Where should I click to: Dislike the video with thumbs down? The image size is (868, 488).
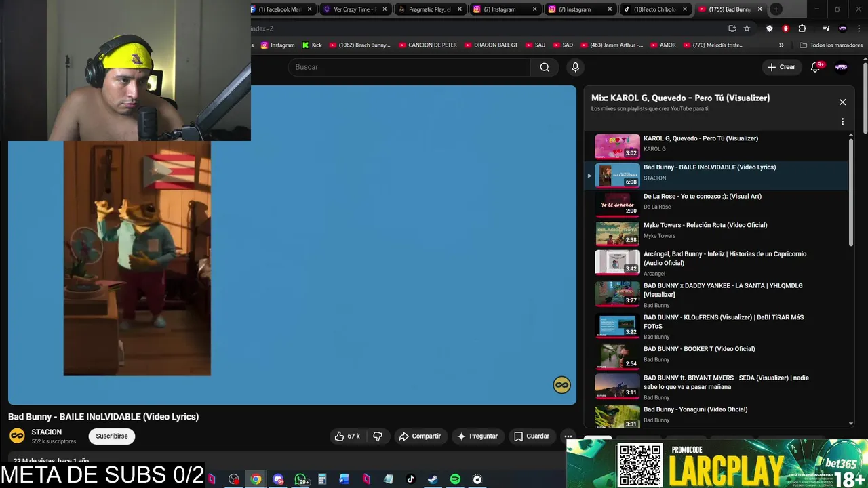tap(378, 436)
